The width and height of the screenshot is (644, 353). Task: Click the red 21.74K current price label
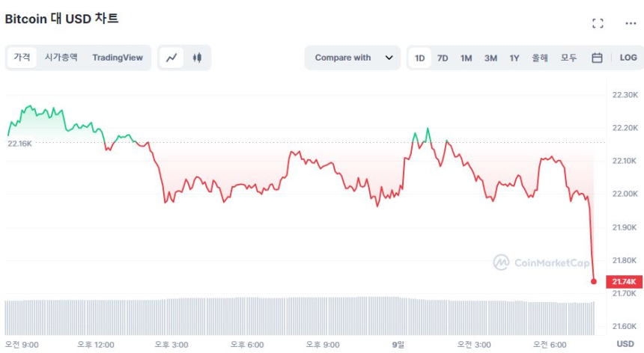click(623, 282)
